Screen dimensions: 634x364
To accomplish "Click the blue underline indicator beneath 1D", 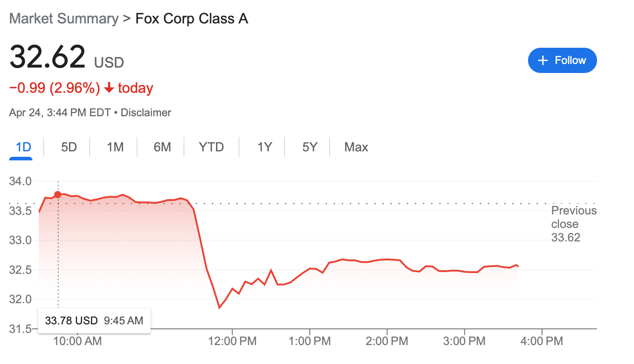I will pos(21,158).
